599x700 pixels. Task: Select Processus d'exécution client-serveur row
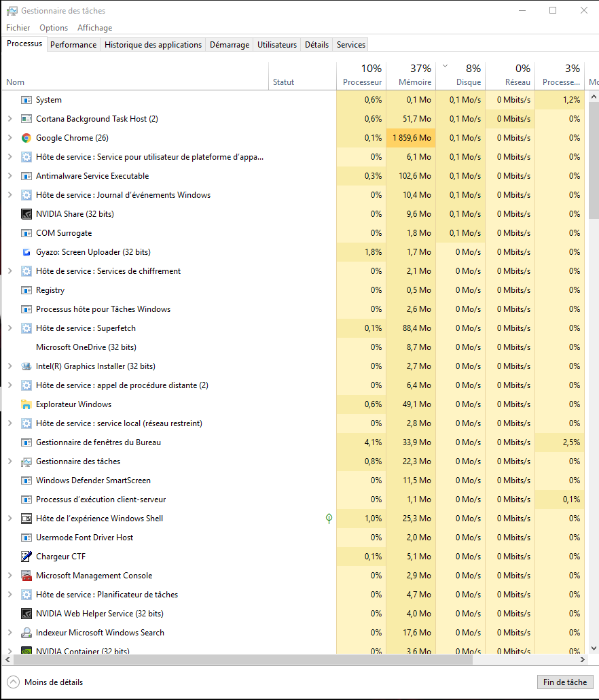coord(293,500)
